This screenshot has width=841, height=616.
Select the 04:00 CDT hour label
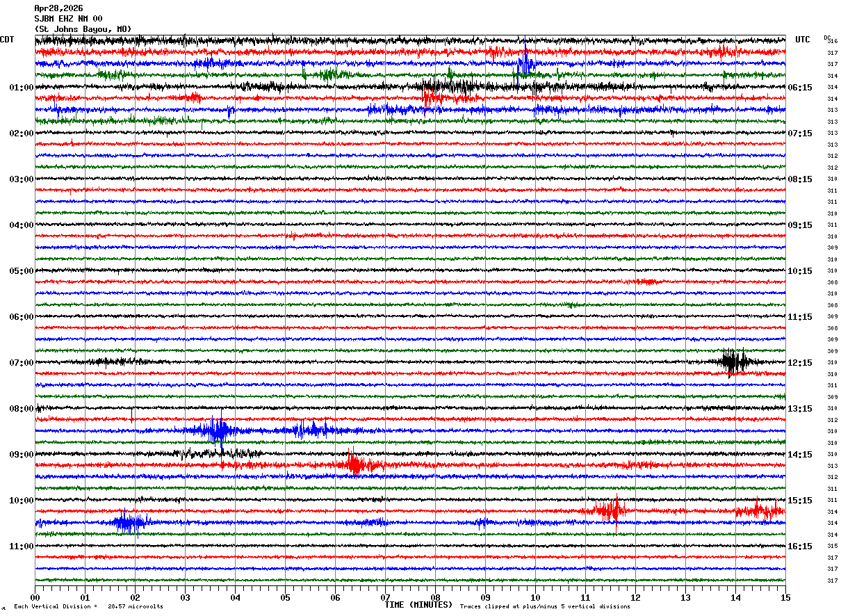(x=22, y=225)
